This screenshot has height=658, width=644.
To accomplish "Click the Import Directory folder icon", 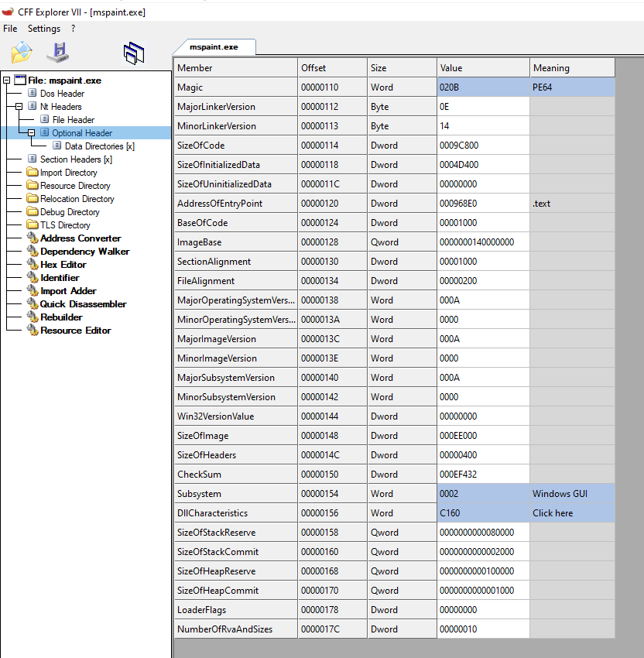I will 33,172.
